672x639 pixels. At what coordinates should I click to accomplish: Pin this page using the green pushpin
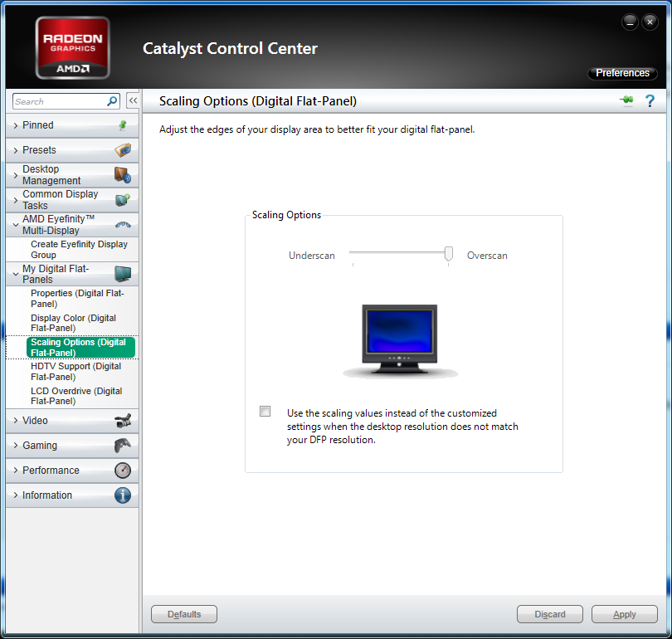tap(626, 100)
